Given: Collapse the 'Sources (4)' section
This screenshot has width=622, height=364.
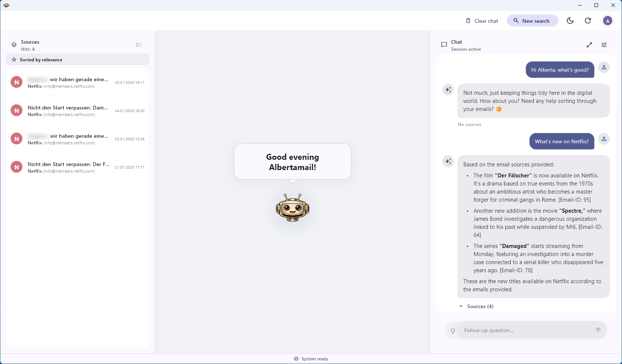Looking at the screenshot, I should tap(476, 306).
